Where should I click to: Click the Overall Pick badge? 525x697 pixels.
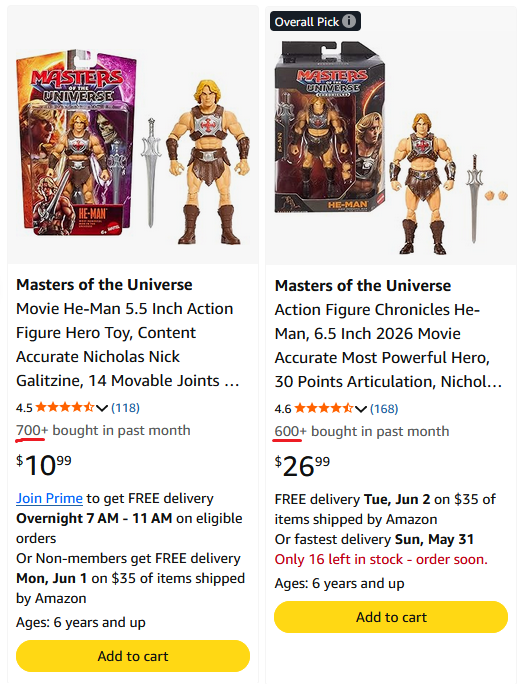[315, 21]
